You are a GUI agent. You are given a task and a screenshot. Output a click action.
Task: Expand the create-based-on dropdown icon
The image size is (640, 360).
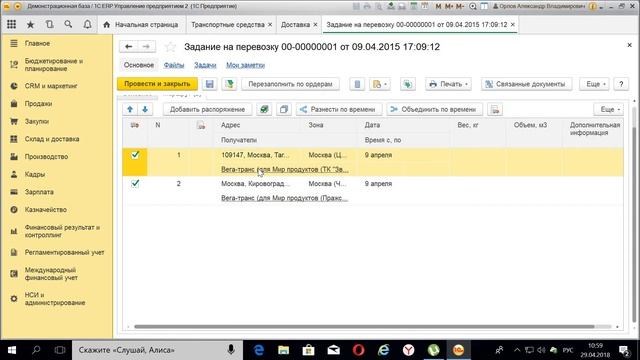pyautogui.click(x=380, y=84)
